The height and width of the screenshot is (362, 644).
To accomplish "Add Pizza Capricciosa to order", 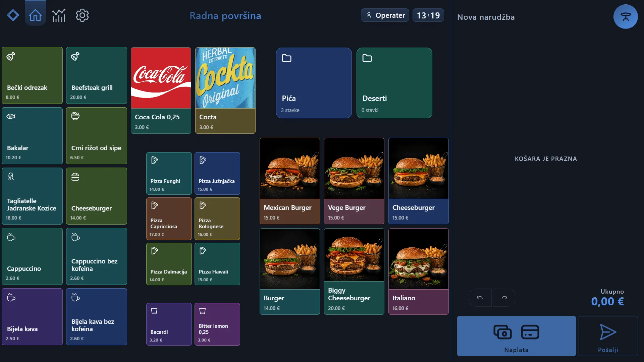I will click(x=169, y=219).
